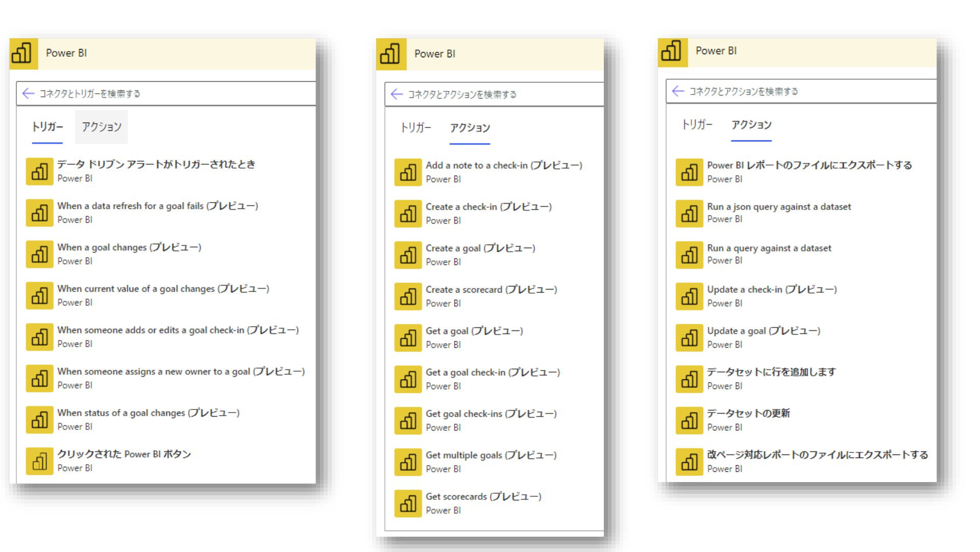Click icon beside 'Run a query against a dataset'
The width and height of the screenshot is (980, 552).
pos(690,255)
